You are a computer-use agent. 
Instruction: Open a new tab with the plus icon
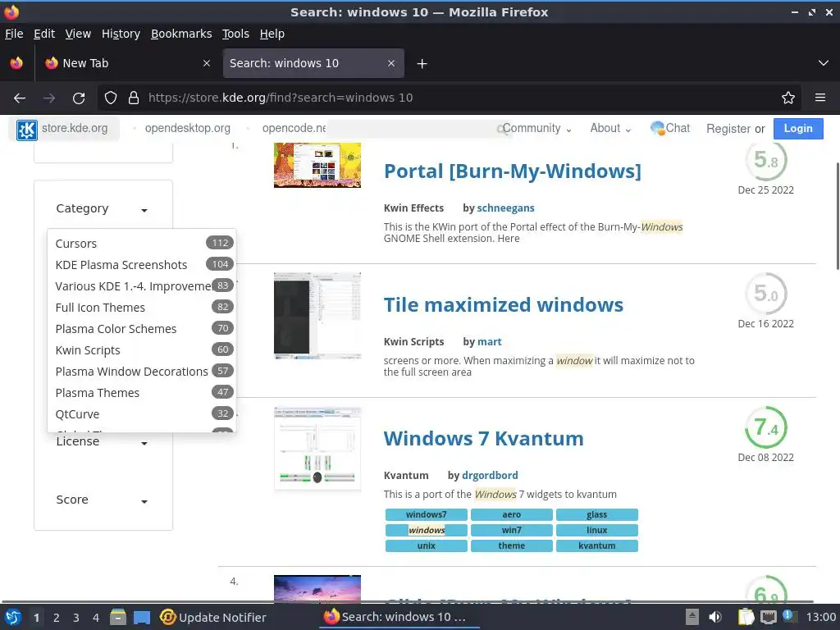point(422,64)
